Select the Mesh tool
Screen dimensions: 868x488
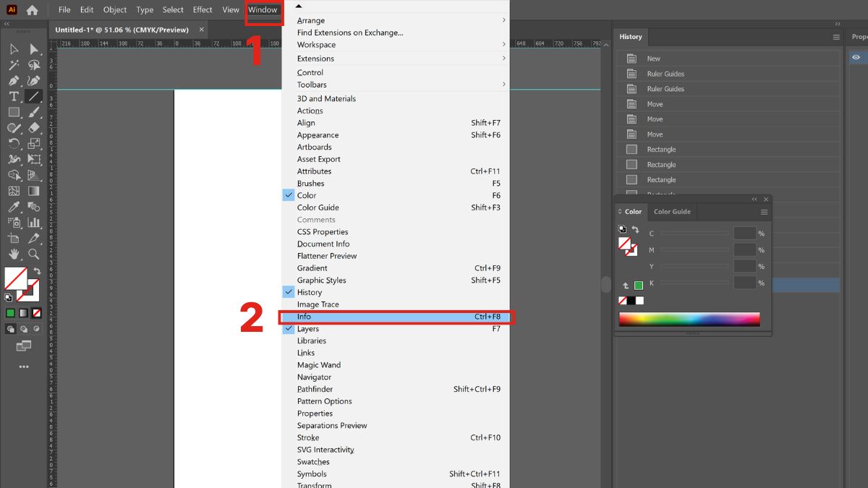tap(14, 192)
